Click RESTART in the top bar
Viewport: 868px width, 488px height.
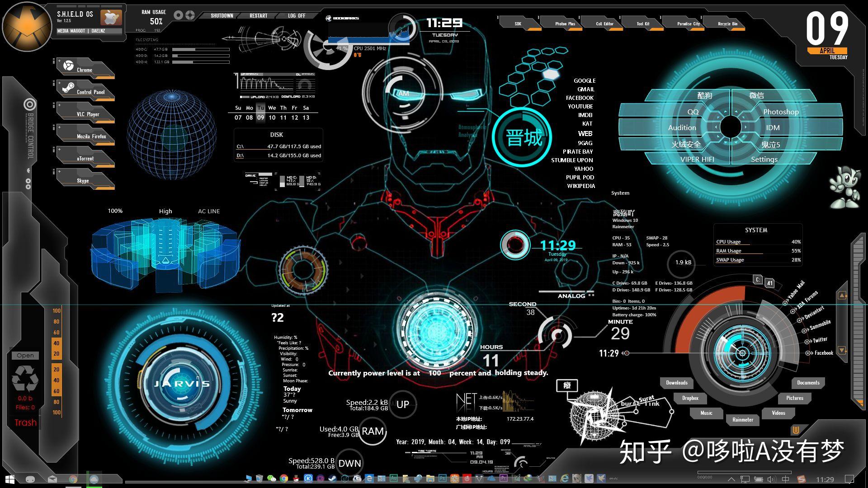pyautogui.click(x=259, y=15)
